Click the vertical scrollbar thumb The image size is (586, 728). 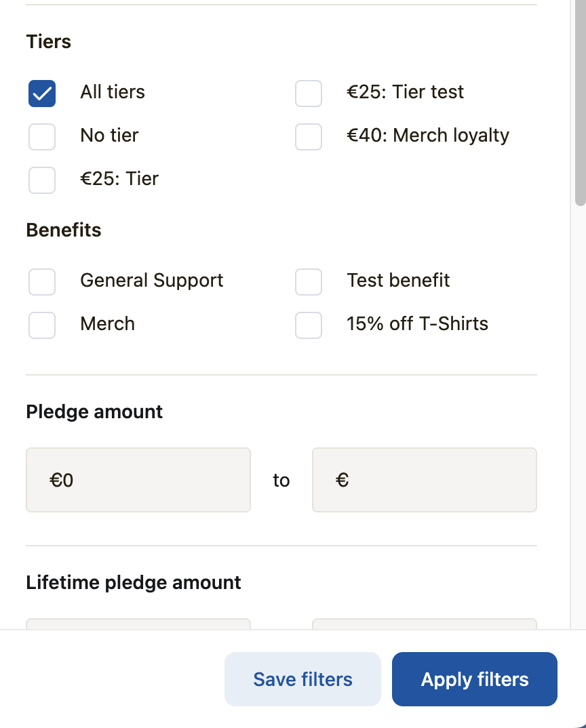coord(580,102)
